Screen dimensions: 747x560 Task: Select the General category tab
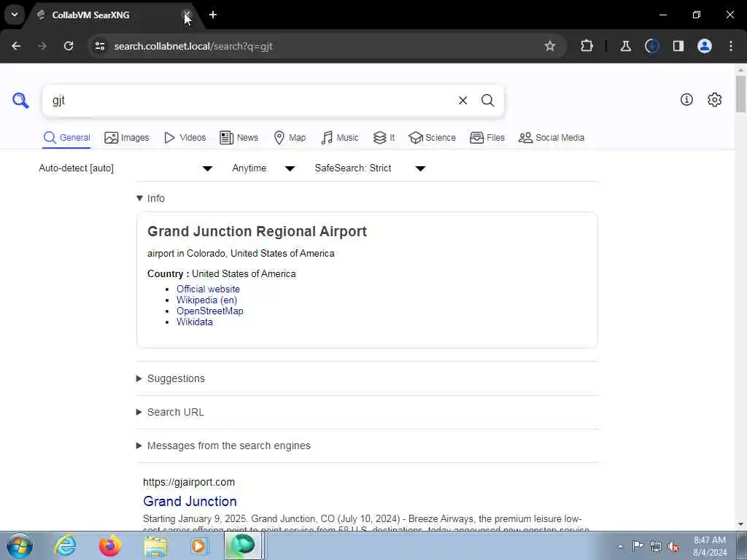(x=66, y=138)
